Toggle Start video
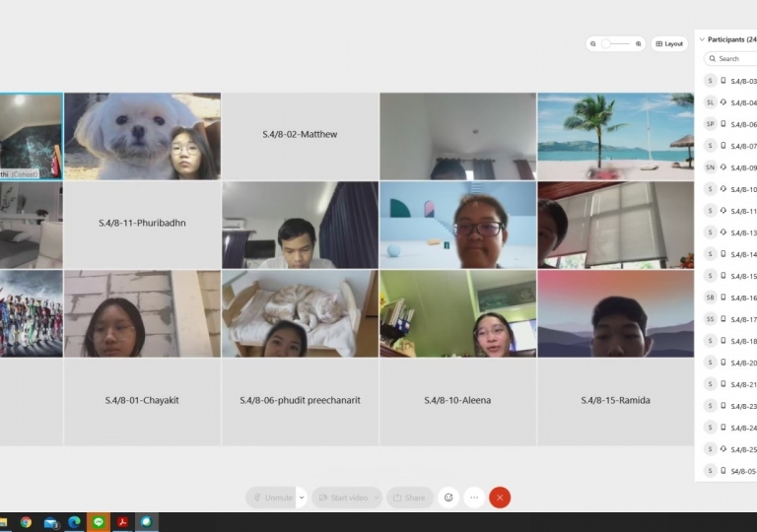The height and width of the screenshot is (532, 757). [x=343, y=498]
